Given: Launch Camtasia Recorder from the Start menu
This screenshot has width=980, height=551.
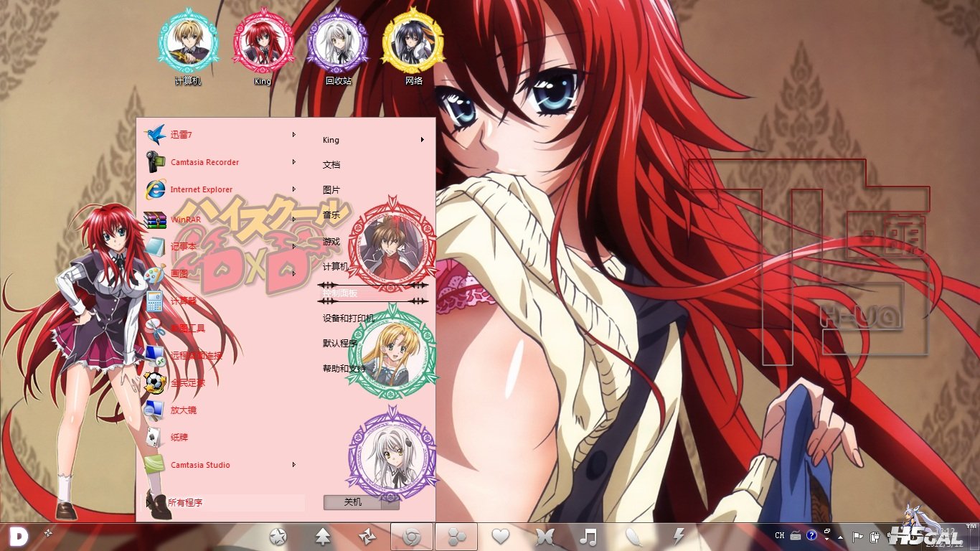Looking at the screenshot, I should click(221, 162).
